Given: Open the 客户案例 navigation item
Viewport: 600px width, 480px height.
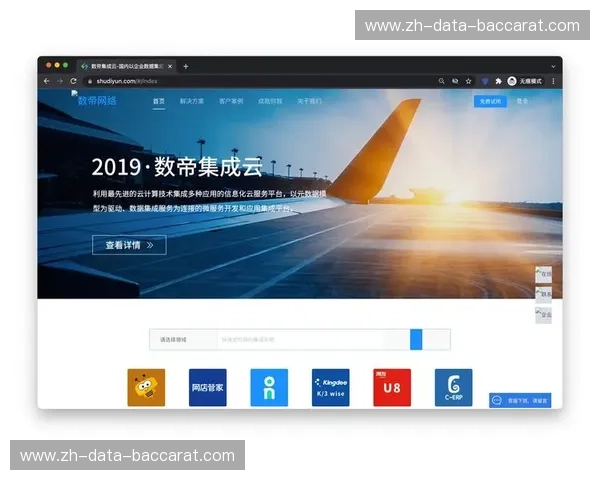Looking at the screenshot, I should (231, 101).
